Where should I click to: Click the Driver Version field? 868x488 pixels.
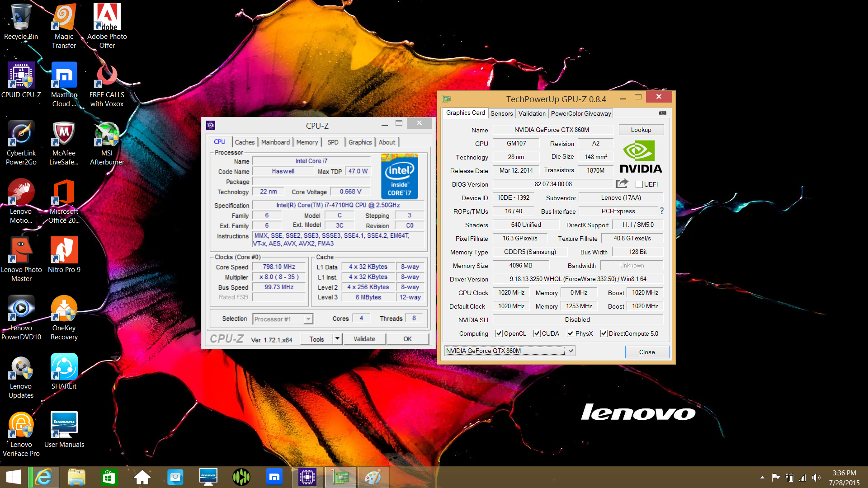coord(578,279)
